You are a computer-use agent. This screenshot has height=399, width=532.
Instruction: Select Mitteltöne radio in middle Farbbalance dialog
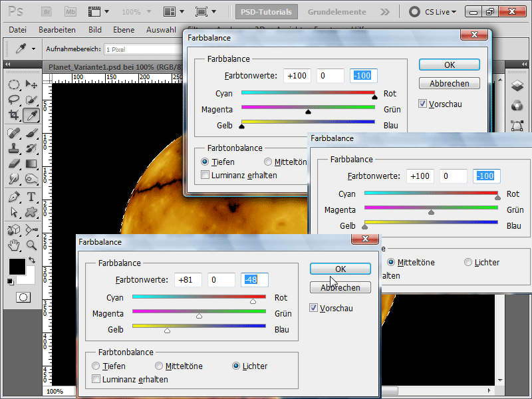coord(391,262)
